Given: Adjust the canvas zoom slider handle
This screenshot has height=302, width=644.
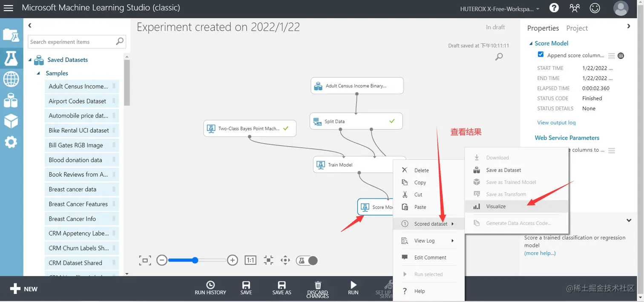Looking at the screenshot, I should click(195, 260).
